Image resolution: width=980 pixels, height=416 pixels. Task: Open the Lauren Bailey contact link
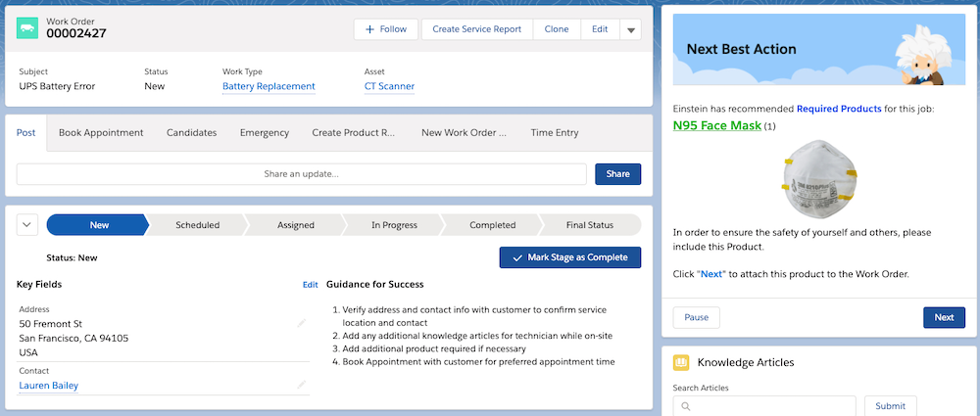pyautogui.click(x=48, y=386)
